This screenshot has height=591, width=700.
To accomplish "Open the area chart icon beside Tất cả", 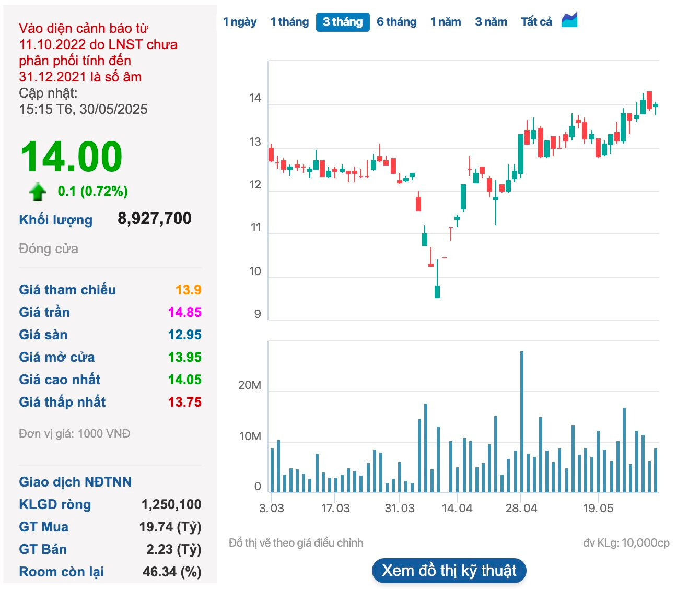I will point(569,20).
